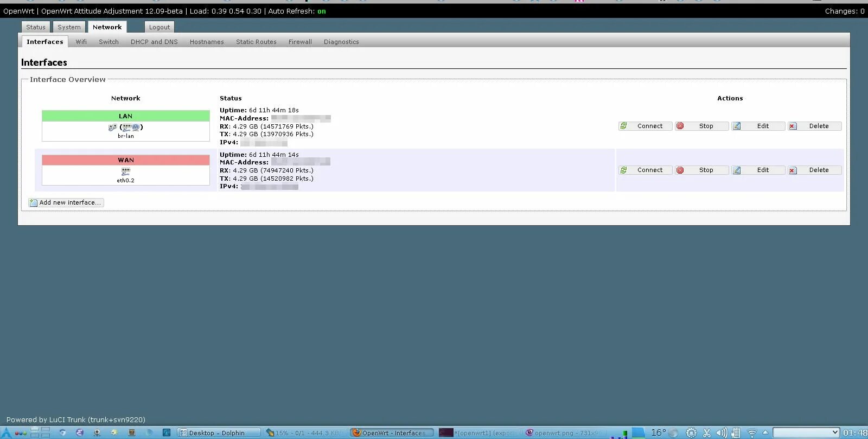This screenshot has width=868, height=439.
Task: Expand hidden tray icons arrow
Action: [765, 432]
